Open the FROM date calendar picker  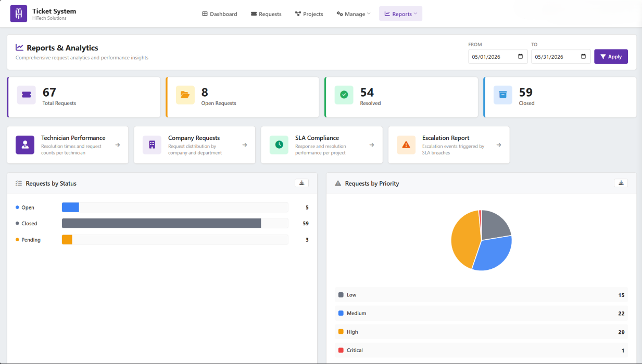point(521,57)
